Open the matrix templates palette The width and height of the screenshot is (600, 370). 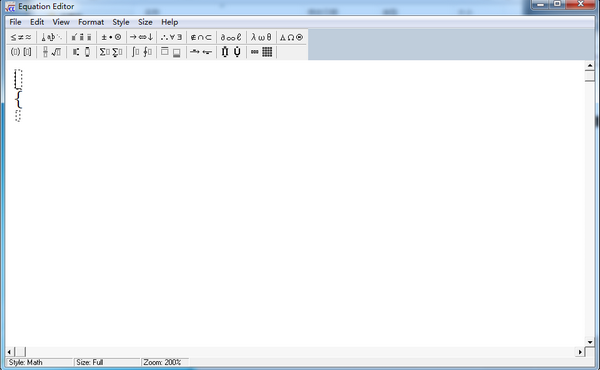point(261,52)
